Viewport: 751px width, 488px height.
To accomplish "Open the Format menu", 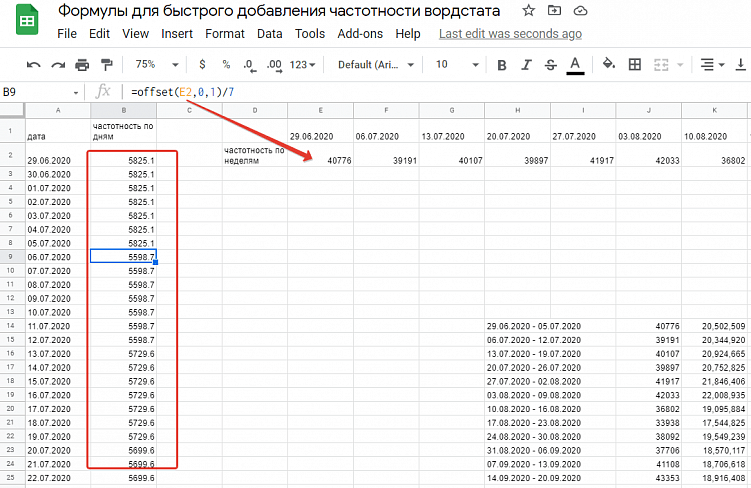I will (x=225, y=34).
